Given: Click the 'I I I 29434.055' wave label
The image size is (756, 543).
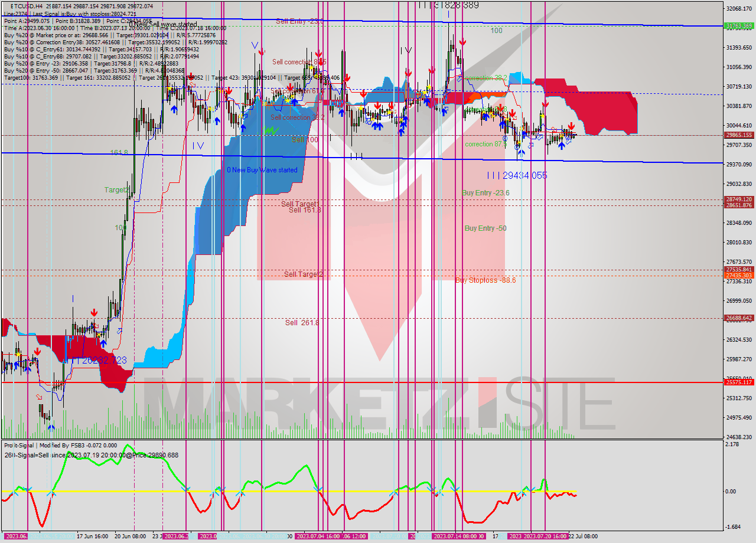Looking at the screenshot, I should (517, 175).
